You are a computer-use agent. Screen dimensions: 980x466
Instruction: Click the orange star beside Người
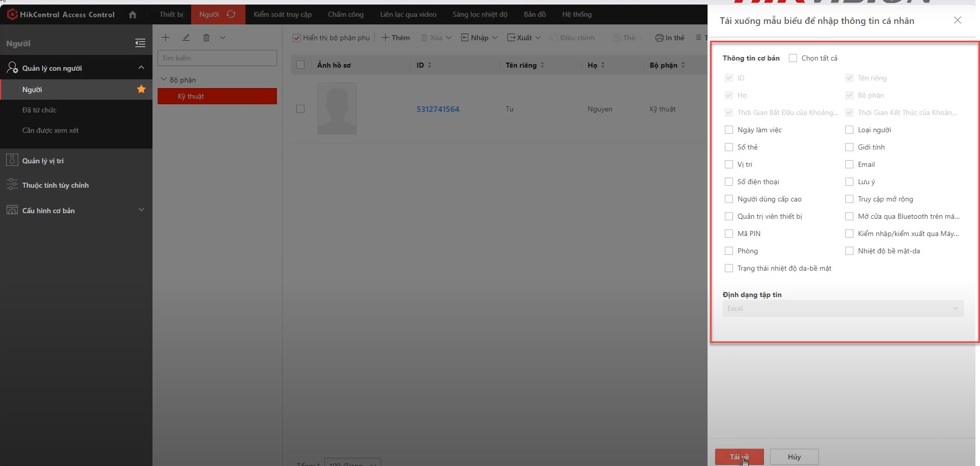pos(141,90)
